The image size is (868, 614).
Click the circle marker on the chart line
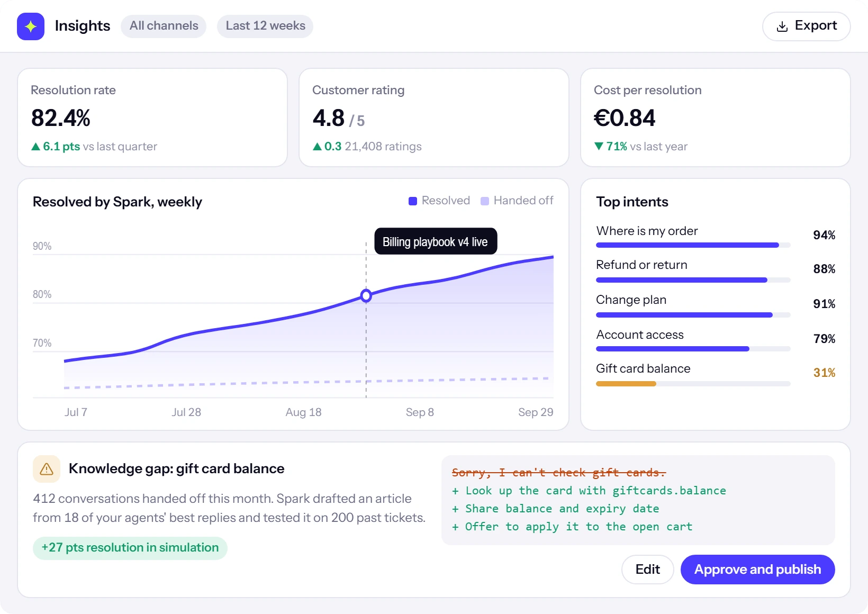(366, 295)
